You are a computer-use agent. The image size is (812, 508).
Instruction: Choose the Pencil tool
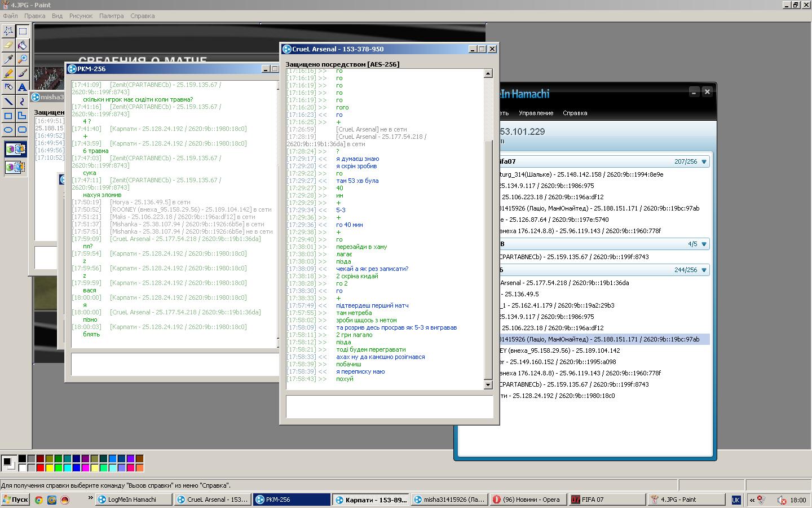8,73
